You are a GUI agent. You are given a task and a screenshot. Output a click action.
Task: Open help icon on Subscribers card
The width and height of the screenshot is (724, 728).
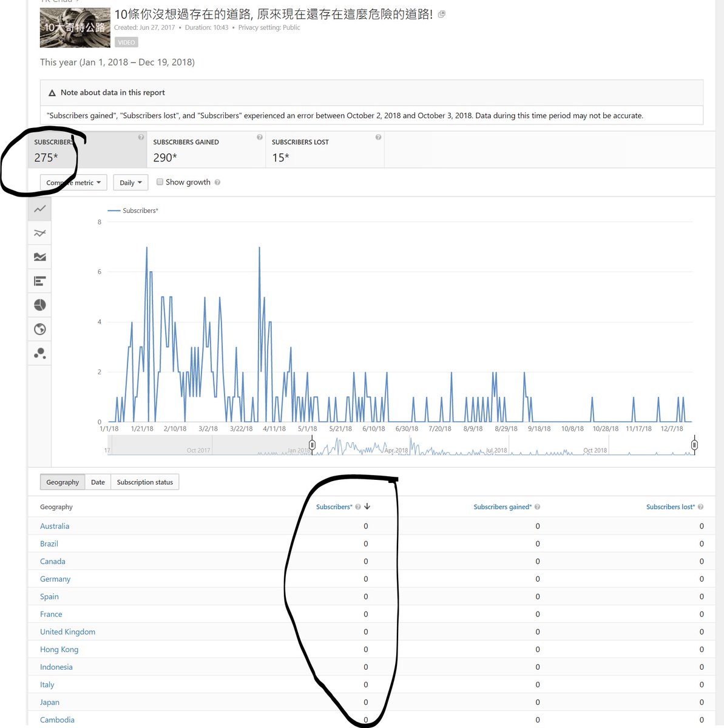141,137
